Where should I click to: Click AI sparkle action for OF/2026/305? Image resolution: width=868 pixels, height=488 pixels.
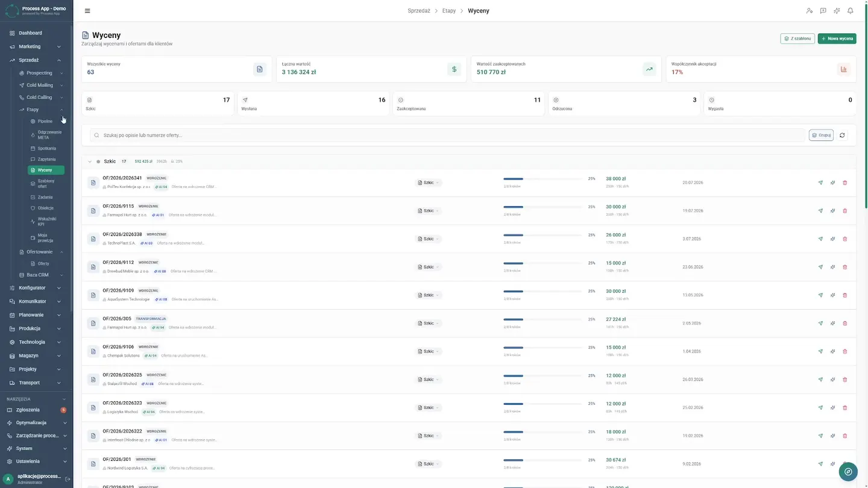tap(832, 324)
